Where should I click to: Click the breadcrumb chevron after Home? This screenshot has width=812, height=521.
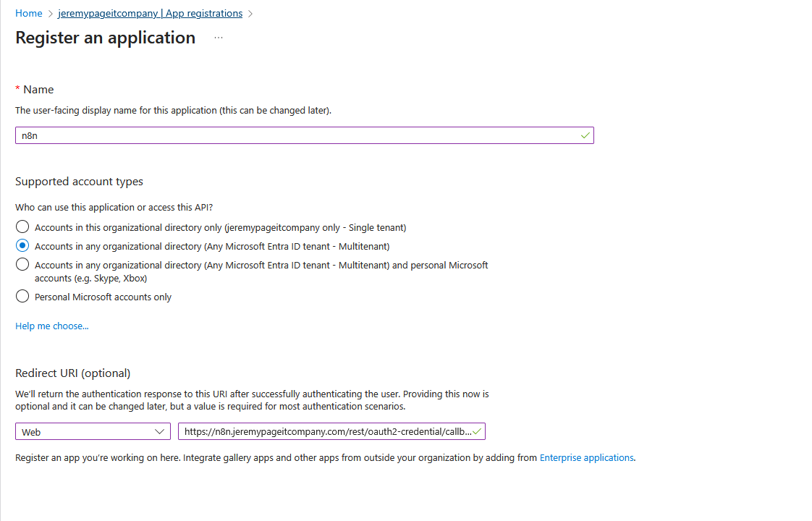coord(51,14)
